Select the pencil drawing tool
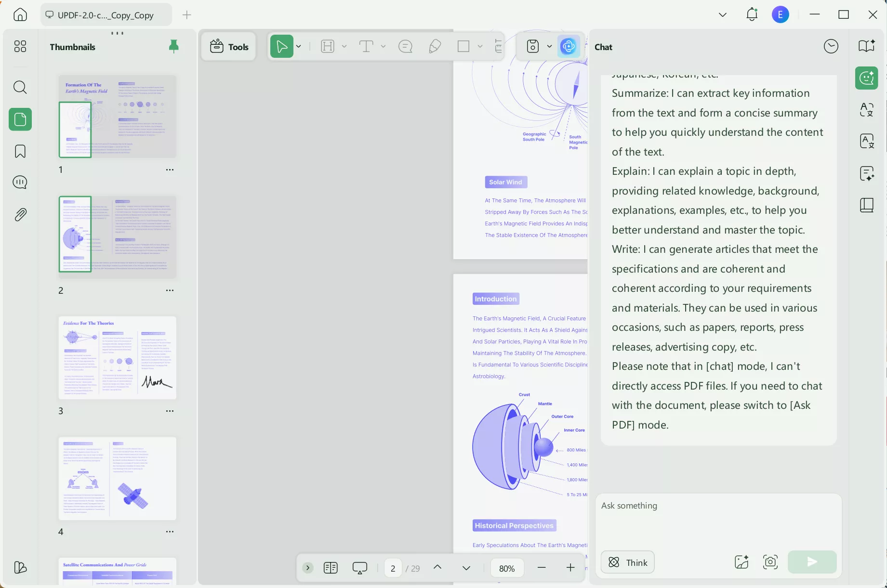 click(x=435, y=47)
